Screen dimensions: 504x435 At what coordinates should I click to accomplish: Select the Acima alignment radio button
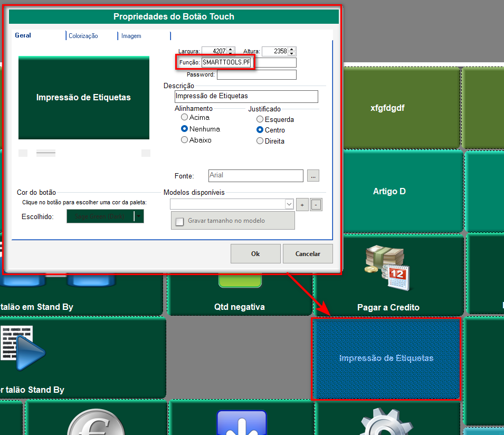[x=185, y=117]
